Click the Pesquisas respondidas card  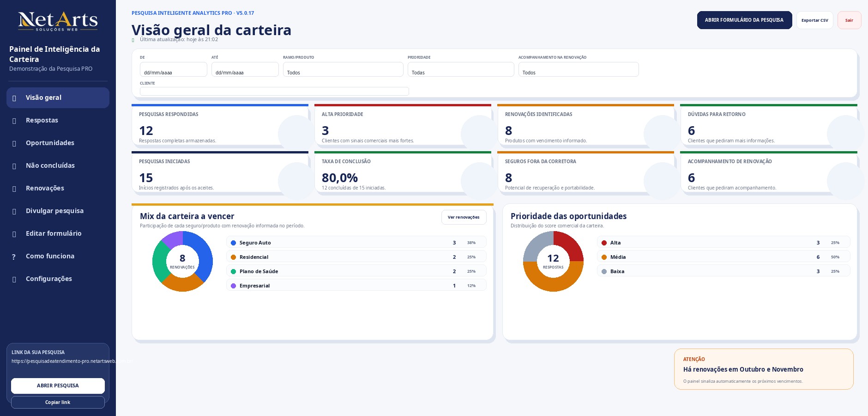point(220,125)
